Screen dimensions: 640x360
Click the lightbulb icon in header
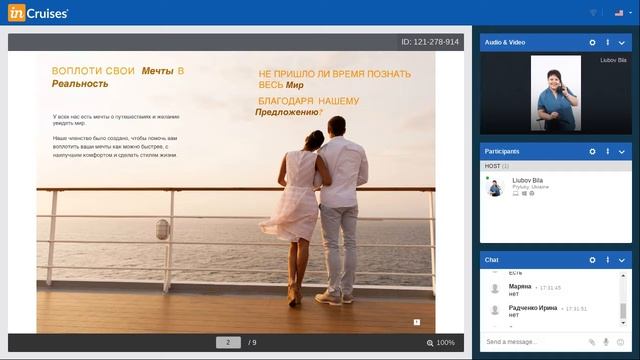coord(593,13)
